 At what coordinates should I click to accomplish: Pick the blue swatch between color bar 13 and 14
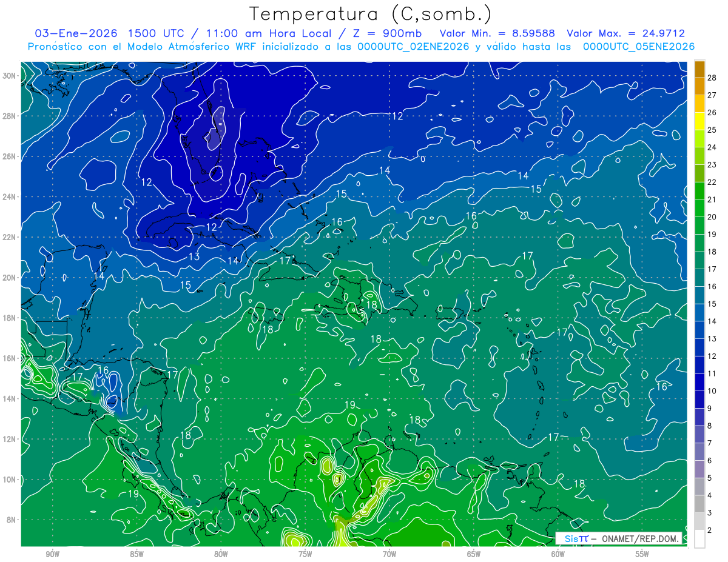699,330
